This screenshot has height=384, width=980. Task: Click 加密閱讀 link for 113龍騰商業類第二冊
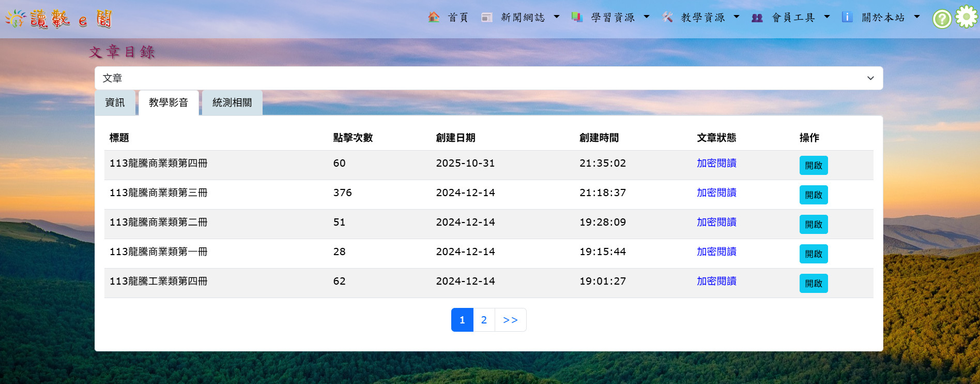pyautogui.click(x=716, y=222)
